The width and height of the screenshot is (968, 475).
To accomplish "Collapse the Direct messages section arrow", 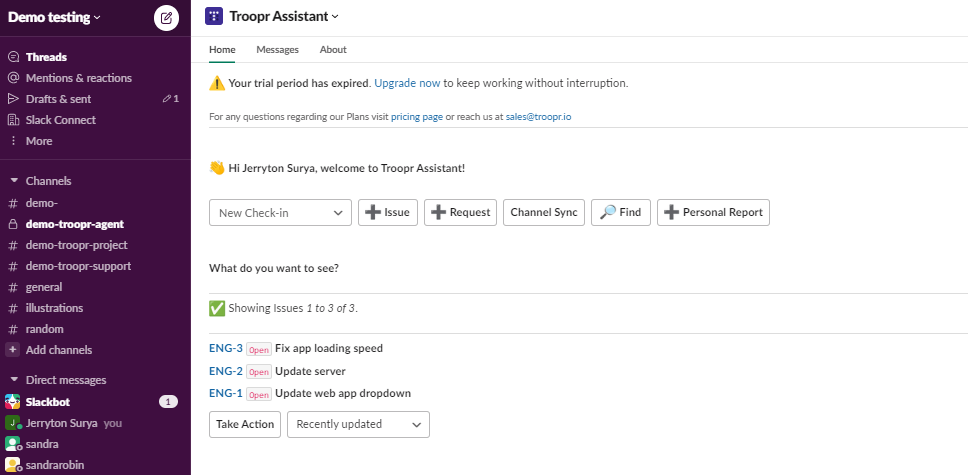I will point(14,380).
